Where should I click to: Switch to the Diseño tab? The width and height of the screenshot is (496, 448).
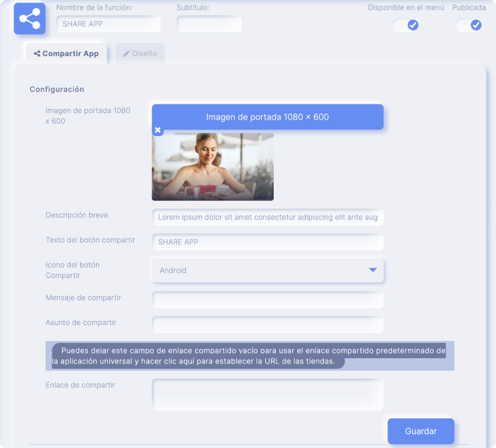point(140,54)
